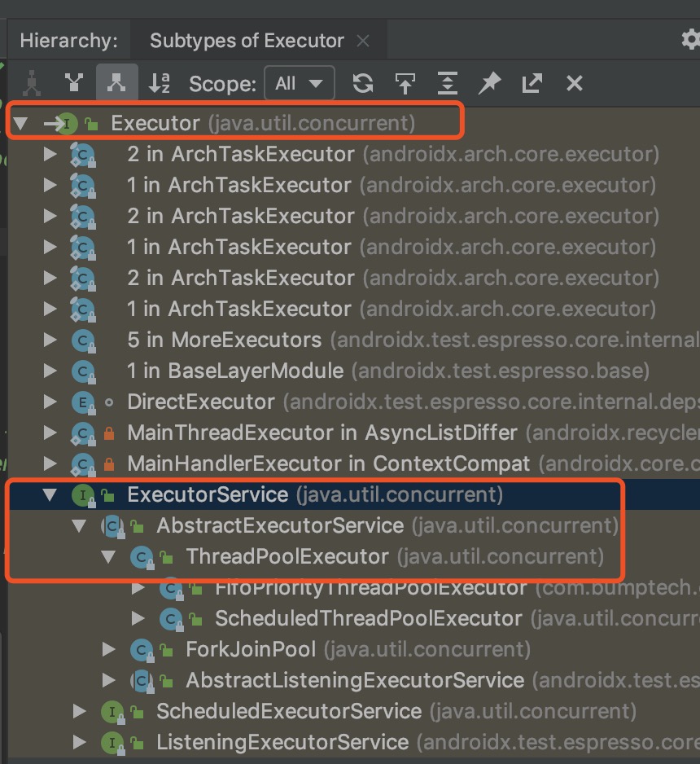Expand the ScheduledExecutorService node
Viewport: 700px width, 764px height.
click(79, 711)
